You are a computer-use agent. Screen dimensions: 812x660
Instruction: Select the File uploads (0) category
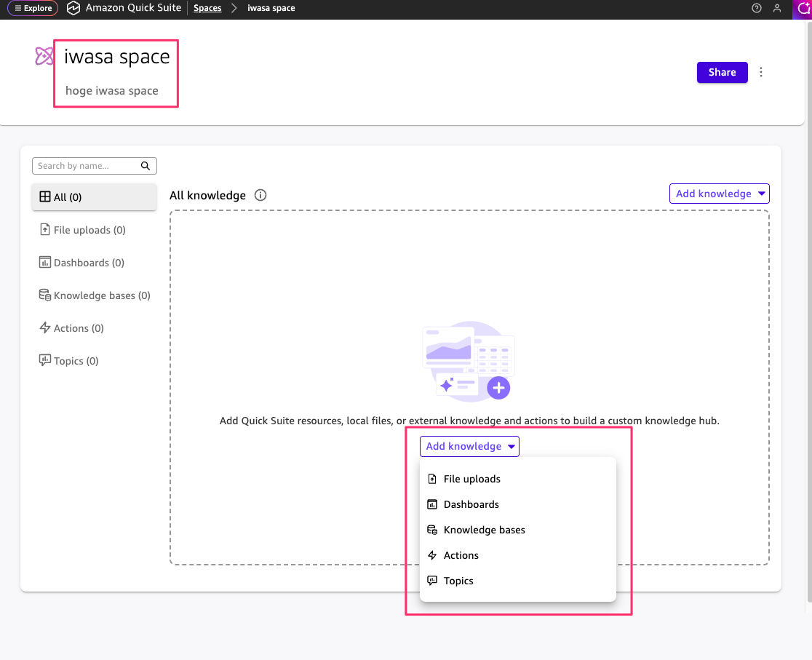point(95,229)
